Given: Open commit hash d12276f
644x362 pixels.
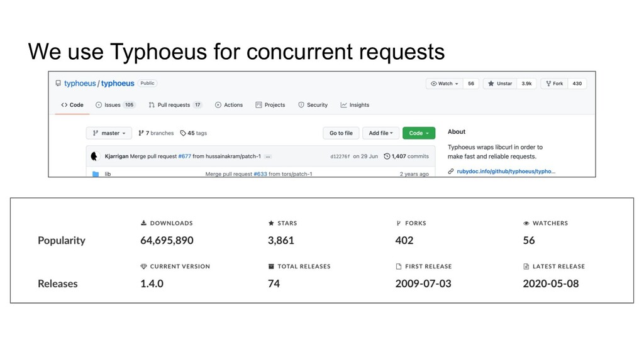Looking at the screenshot, I should pyautogui.click(x=340, y=156).
